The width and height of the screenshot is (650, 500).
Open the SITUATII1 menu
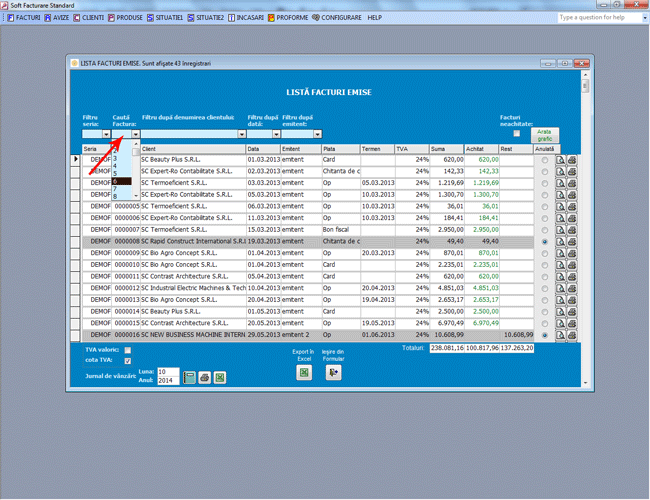click(165, 18)
